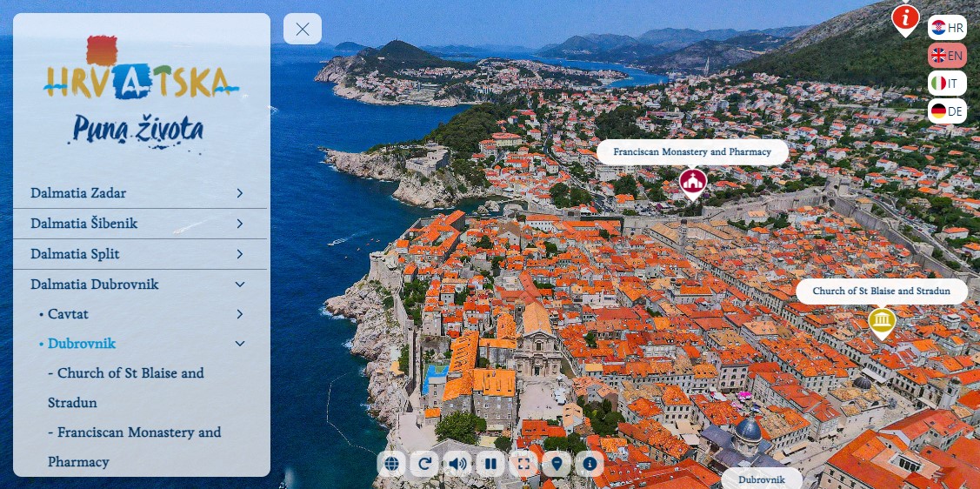Open the red info marker hotspot
The image size is (980, 489).
(x=905, y=19)
